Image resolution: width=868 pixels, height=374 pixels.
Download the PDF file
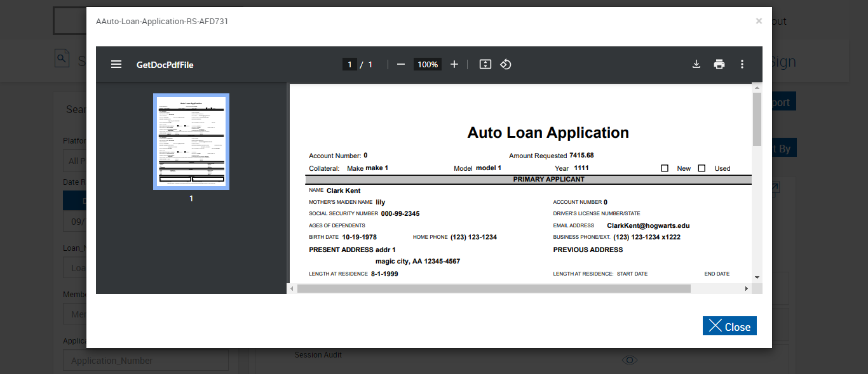(x=696, y=64)
